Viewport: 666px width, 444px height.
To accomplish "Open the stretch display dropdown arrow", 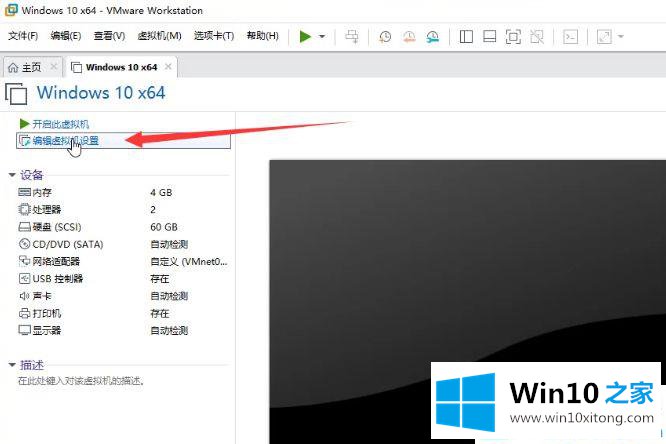I will point(621,37).
